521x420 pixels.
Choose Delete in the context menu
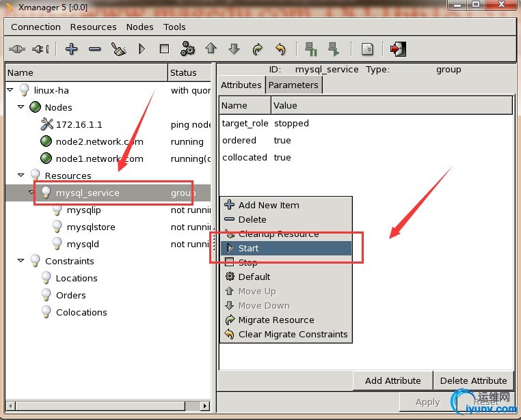coord(286,219)
